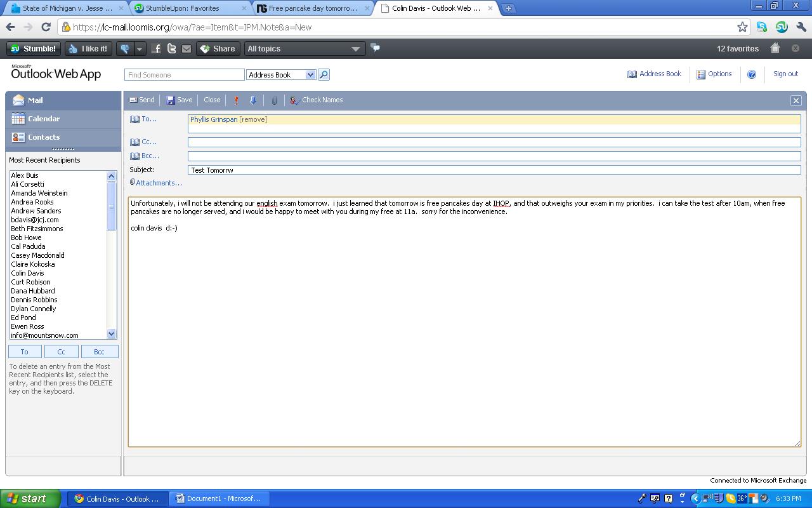Open the Address Book search type dropdown

point(309,74)
